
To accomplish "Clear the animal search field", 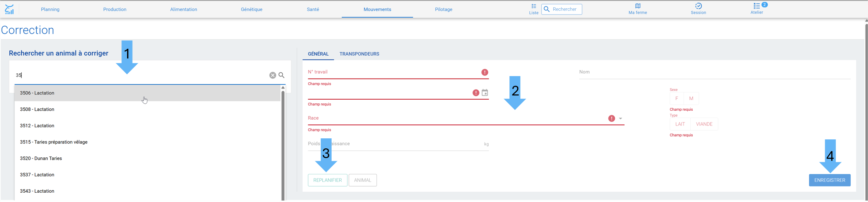I will pos(273,75).
